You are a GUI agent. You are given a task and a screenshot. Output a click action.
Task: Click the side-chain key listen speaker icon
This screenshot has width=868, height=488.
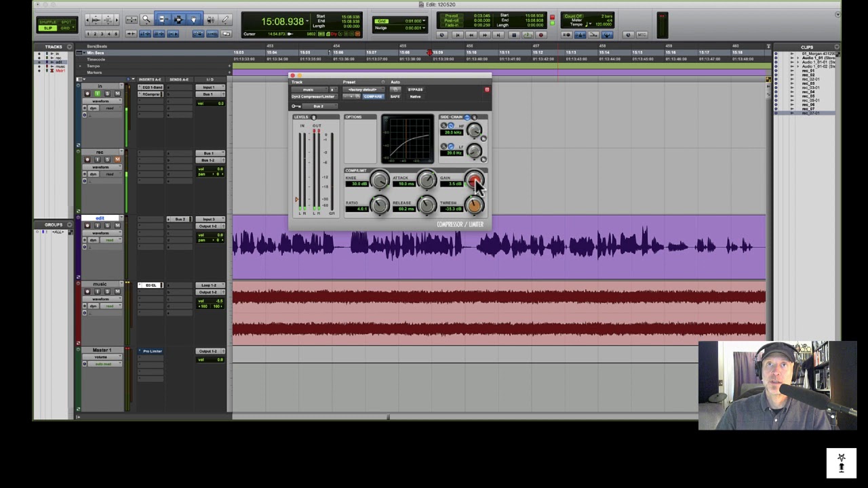[x=474, y=117]
